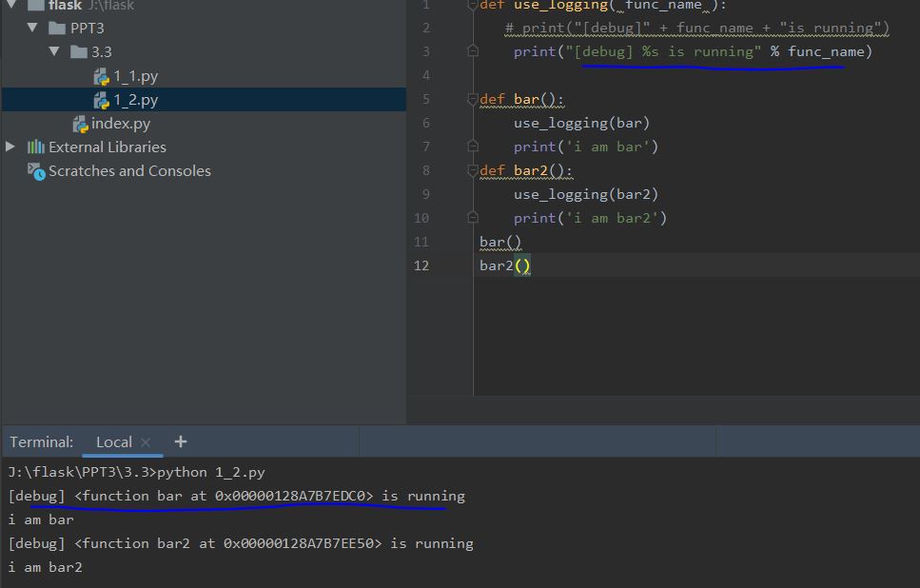Screen dimensions: 920x588
Task: Click the 1_1.py Python file icon
Action: click(x=102, y=77)
